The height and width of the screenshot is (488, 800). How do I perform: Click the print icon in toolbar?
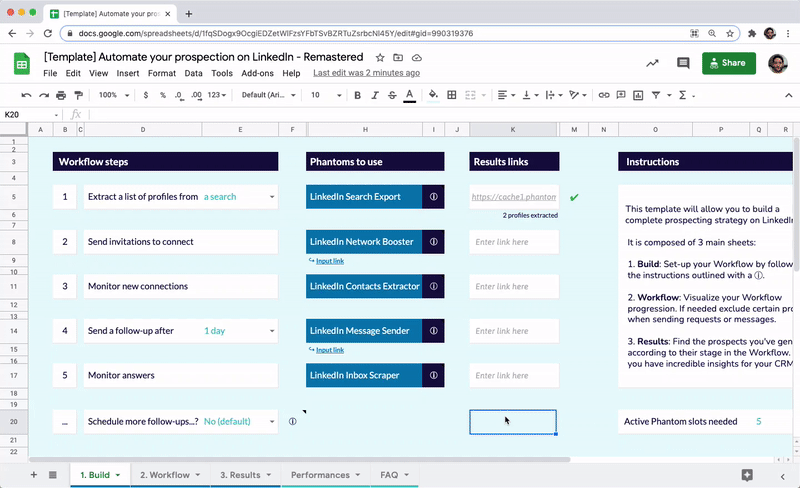(x=61, y=95)
